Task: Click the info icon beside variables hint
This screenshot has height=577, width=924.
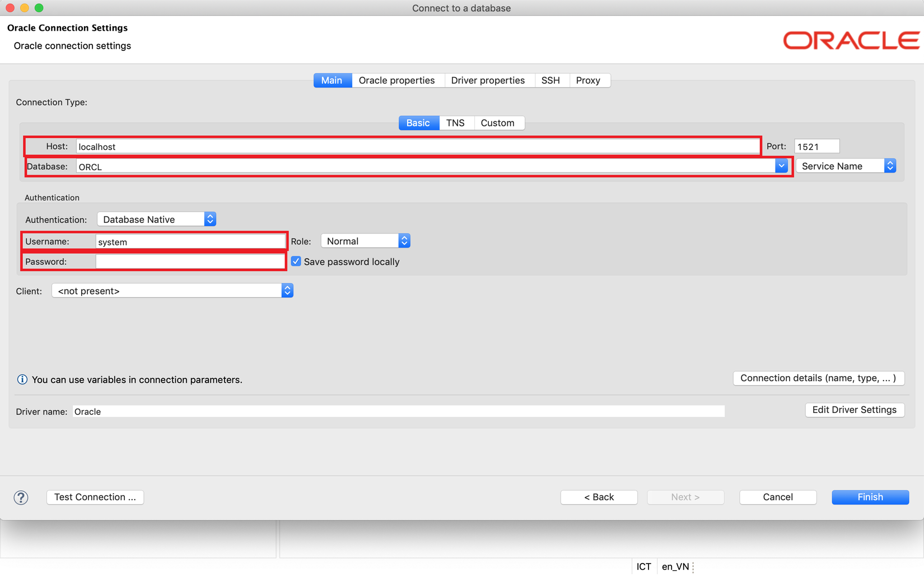Action: click(x=22, y=379)
